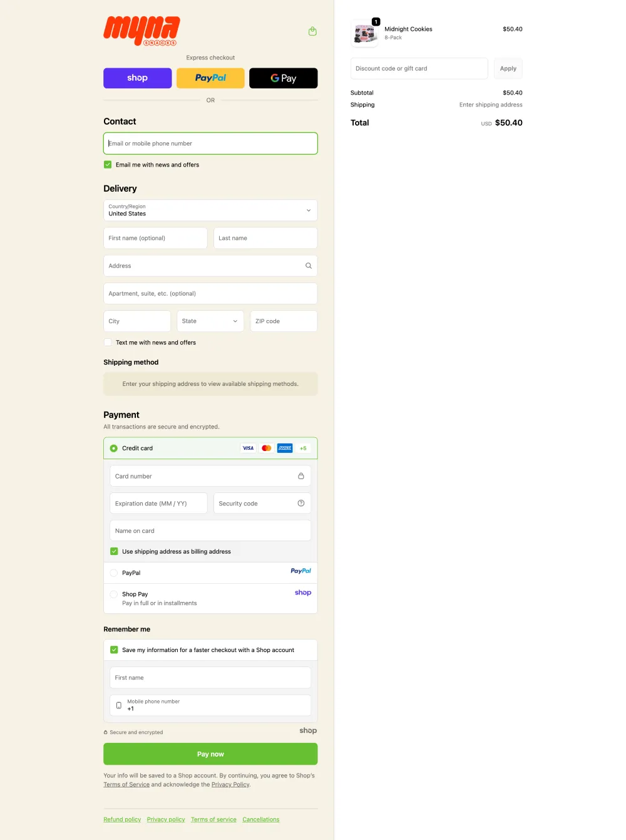Uncheck Use shipping address as billing address
Image resolution: width=626 pixels, height=840 pixels.
coord(114,551)
